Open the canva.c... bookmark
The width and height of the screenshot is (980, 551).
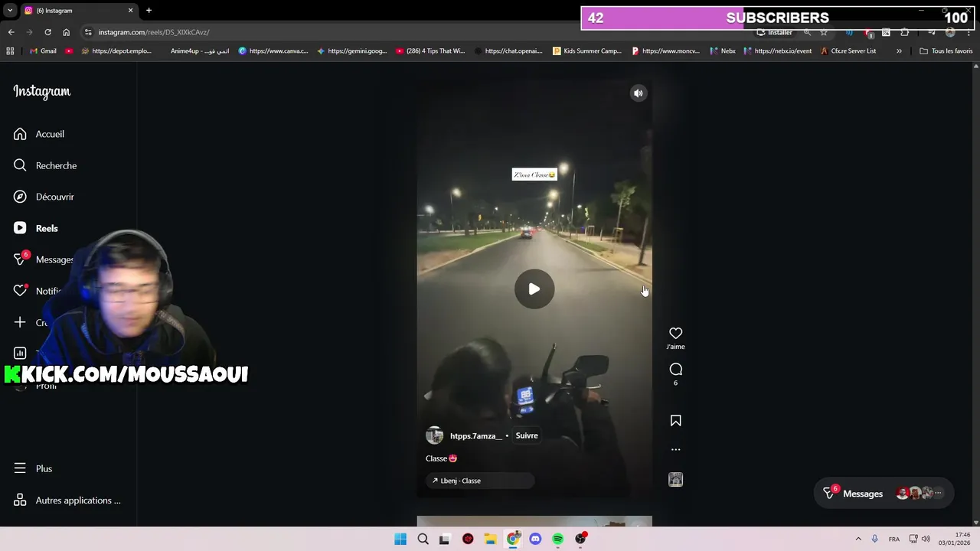pyautogui.click(x=273, y=51)
